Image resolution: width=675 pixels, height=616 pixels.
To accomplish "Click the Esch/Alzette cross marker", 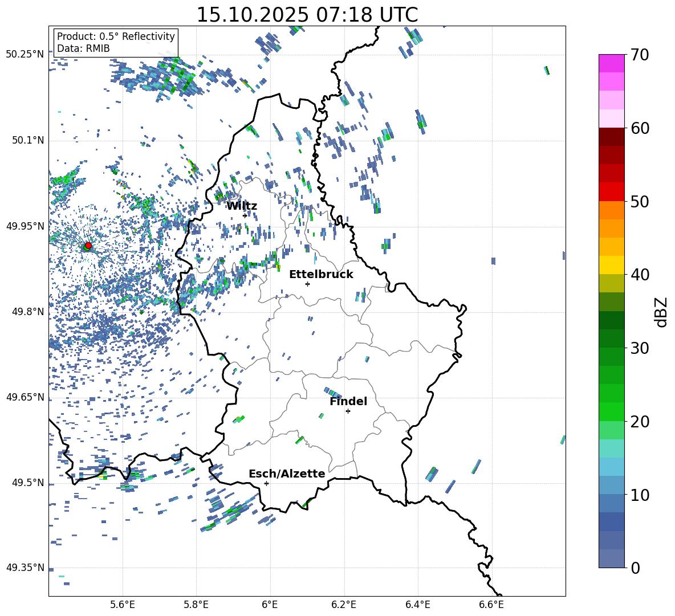I will 266,483.
